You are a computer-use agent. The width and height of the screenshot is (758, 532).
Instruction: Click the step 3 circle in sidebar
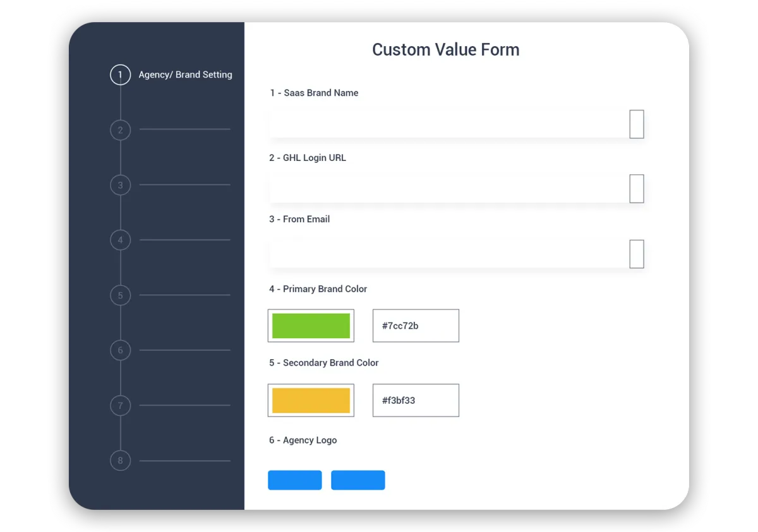pyautogui.click(x=120, y=185)
